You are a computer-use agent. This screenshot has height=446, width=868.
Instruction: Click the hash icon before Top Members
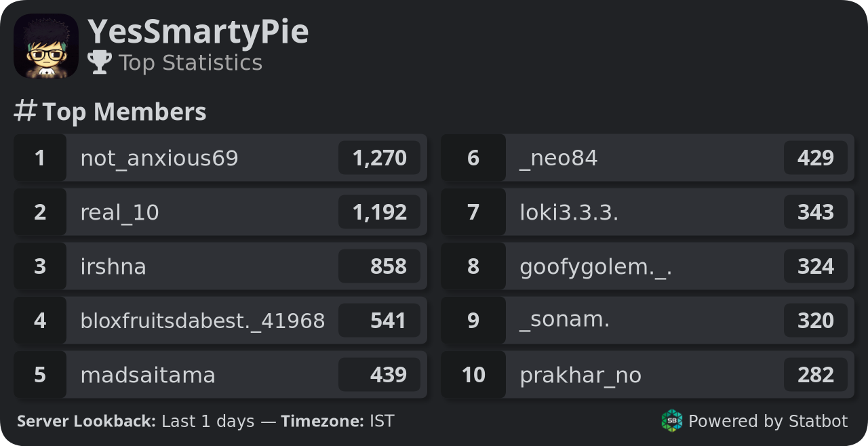pyautogui.click(x=25, y=111)
